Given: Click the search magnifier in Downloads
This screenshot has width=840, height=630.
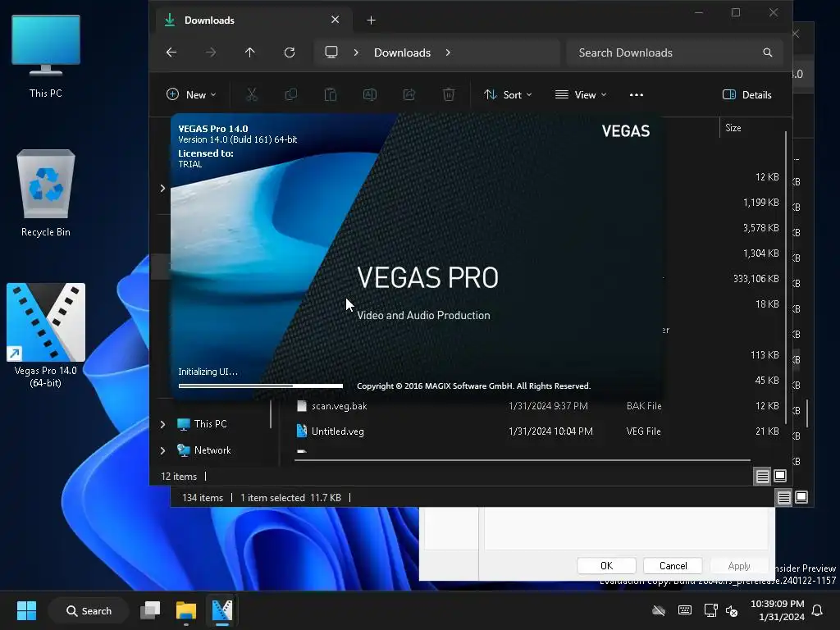Looking at the screenshot, I should 768,52.
